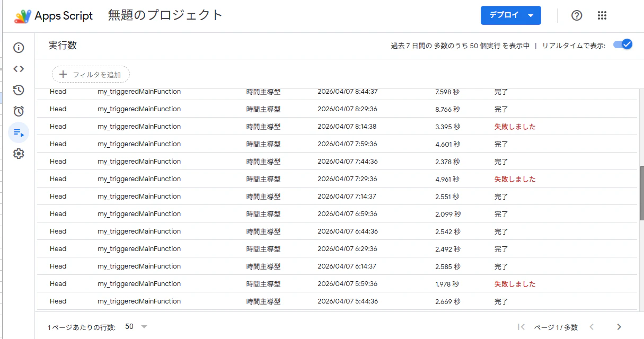The image size is (644, 339).
Task: Click the 2026/04/07 6:44:36 timestamp
Action: click(x=347, y=231)
